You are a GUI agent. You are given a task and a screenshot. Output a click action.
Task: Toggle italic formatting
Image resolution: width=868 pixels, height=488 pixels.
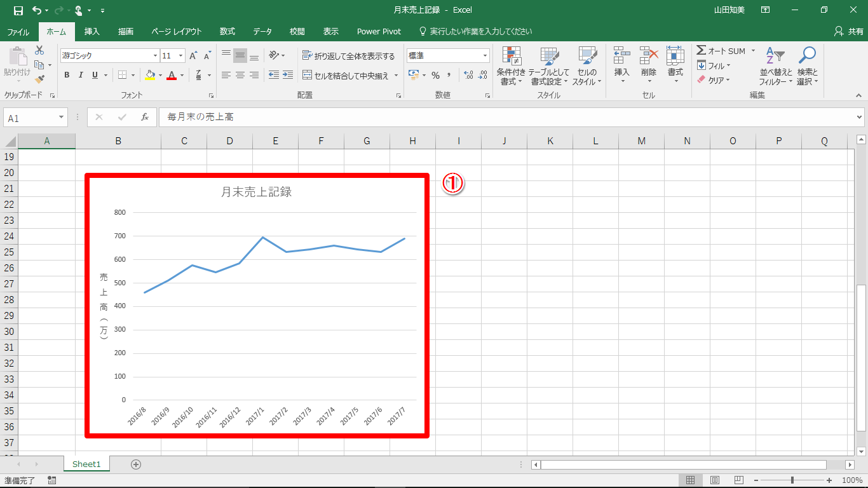pos(81,75)
